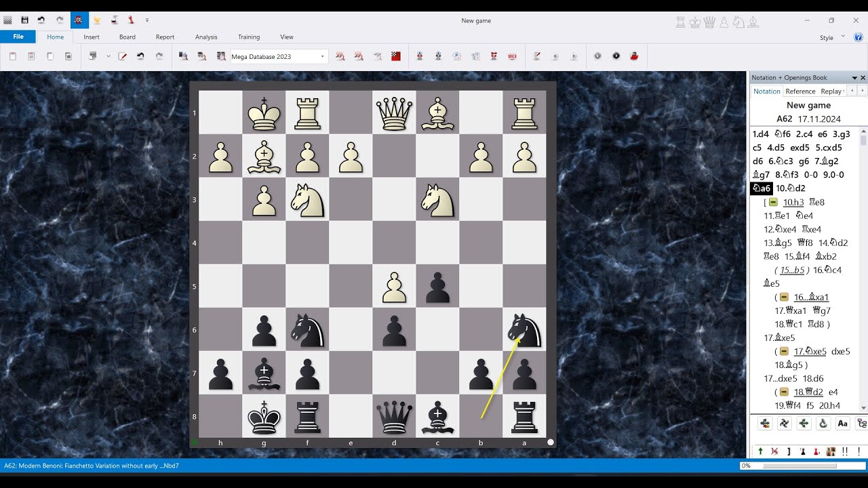The image size is (868, 488).
Task: Click the red flag board icon in the ribbon
Action: 396,56
